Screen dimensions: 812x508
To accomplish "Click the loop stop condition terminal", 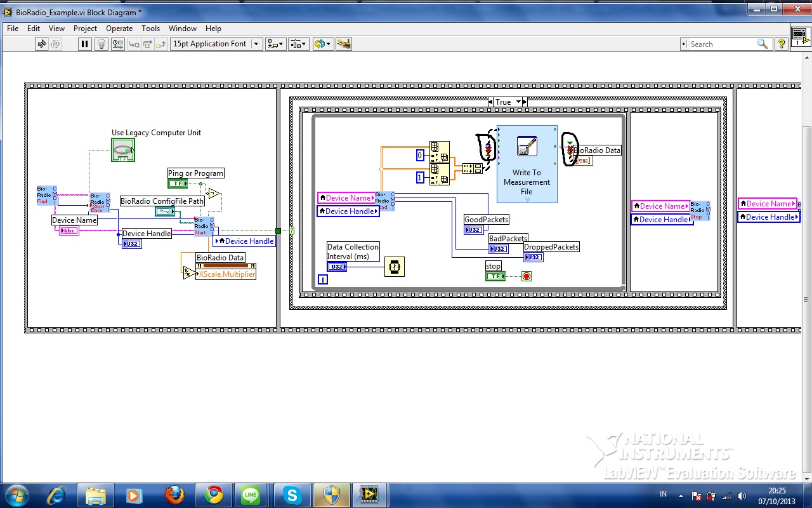I will [527, 276].
